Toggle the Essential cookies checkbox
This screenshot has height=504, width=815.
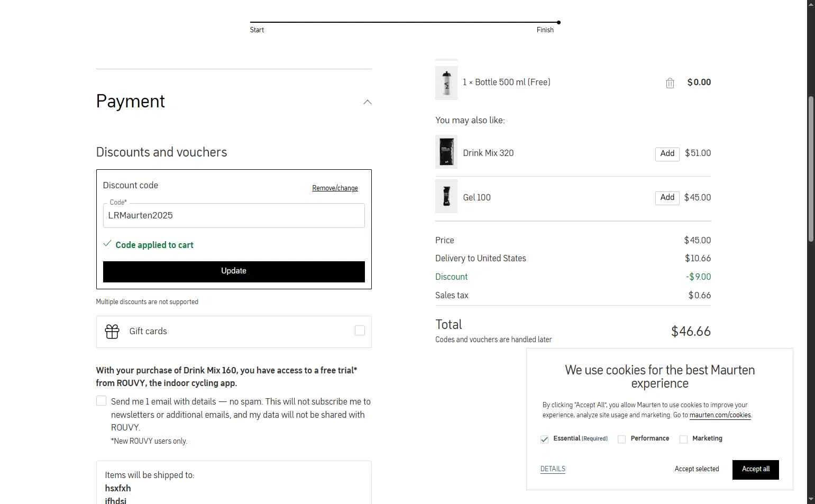coord(544,439)
